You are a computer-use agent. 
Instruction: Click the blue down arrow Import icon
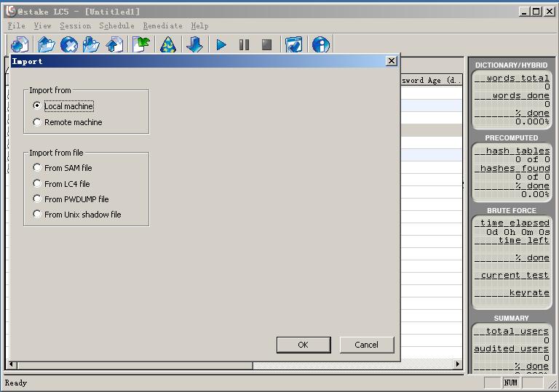pyautogui.click(x=194, y=45)
